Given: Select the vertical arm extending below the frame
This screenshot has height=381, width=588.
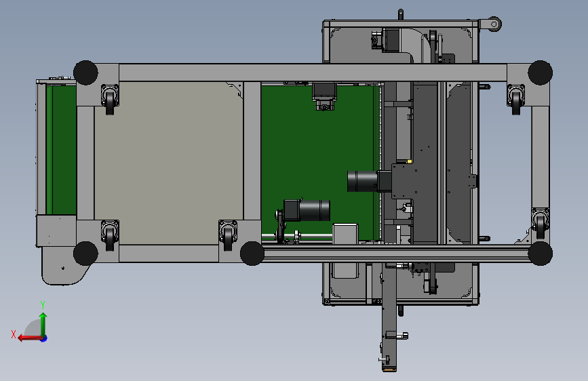Looking at the screenshot, I should [x=389, y=317].
